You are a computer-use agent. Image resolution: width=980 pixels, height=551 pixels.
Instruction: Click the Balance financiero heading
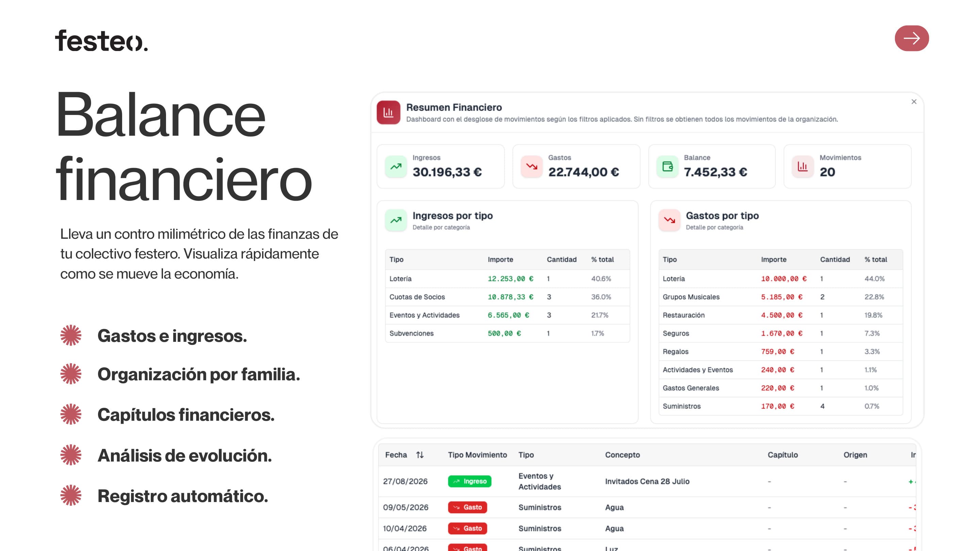click(184, 146)
